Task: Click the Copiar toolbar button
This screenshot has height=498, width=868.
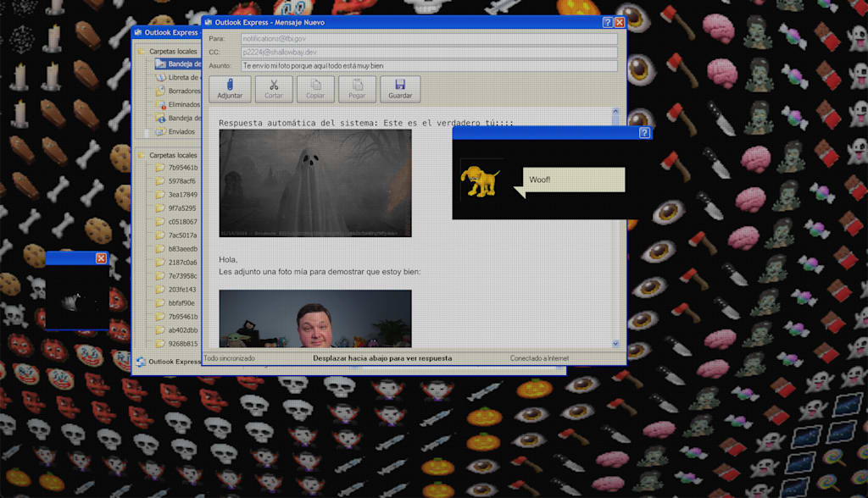Action: click(x=315, y=89)
